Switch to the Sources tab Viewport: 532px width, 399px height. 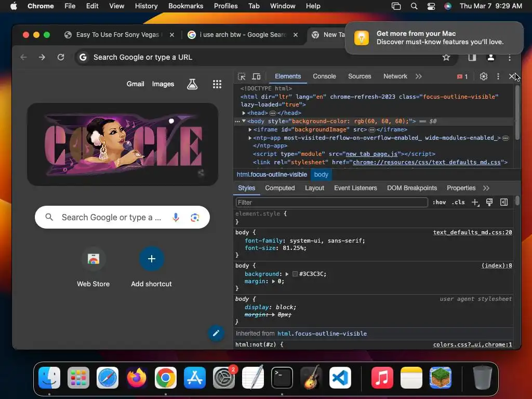(360, 76)
